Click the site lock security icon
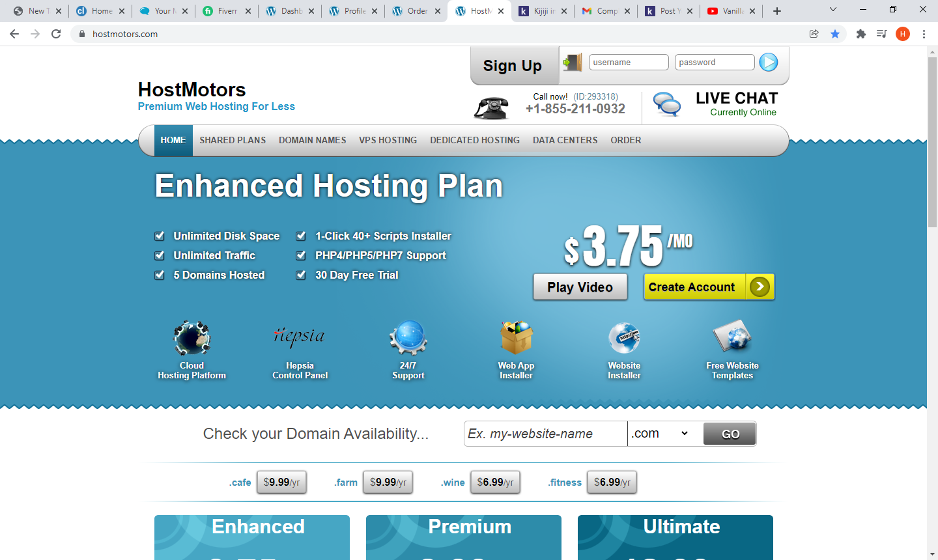The height and width of the screenshot is (560, 938). 81,34
